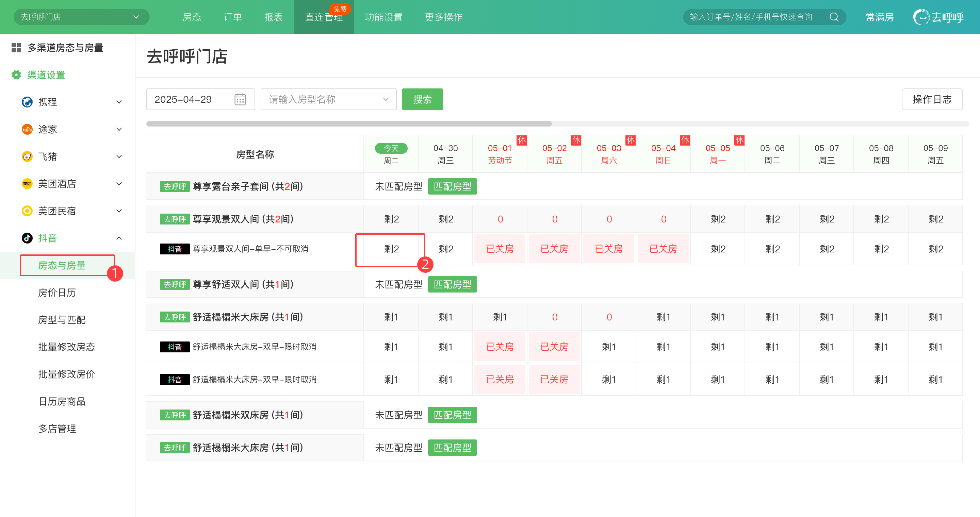The image size is (980, 517).
Task: Open the 报表 top menu
Action: [273, 17]
